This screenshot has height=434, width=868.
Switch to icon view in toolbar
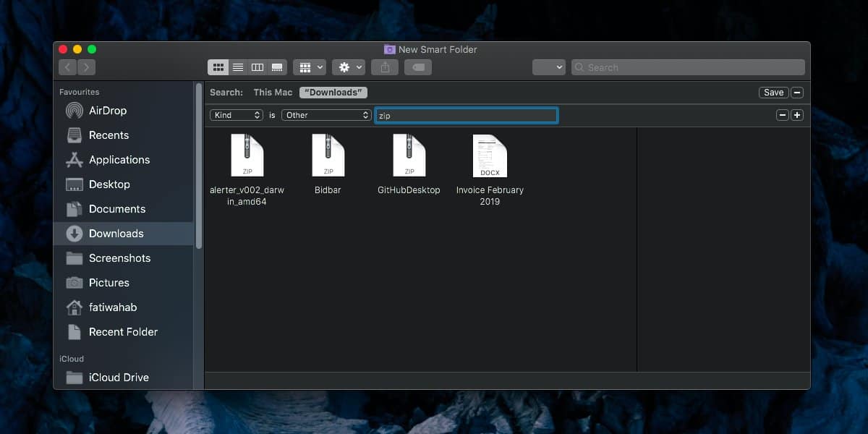pos(218,67)
